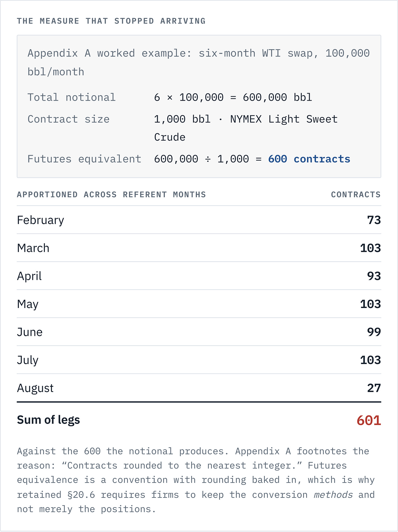This screenshot has height=532, width=398.
Task: Select the NYMEX Light Sweet Crude text
Action: click(x=246, y=128)
